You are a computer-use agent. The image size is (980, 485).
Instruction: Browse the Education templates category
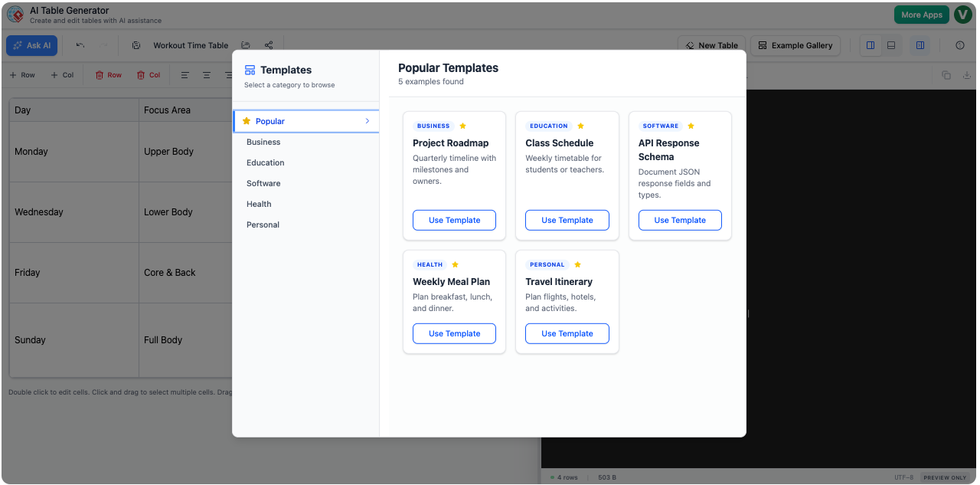[265, 162]
